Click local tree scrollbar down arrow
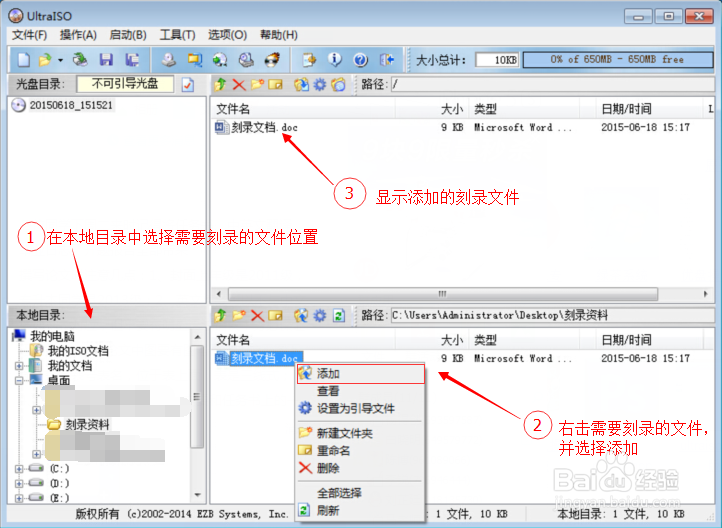This screenshot has height=528, width=722. 198,495
